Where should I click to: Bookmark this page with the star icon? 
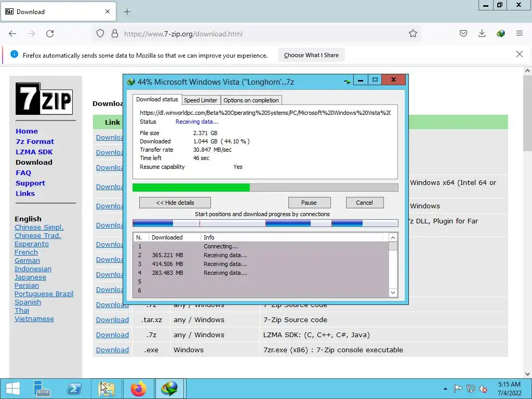(413, 34)
